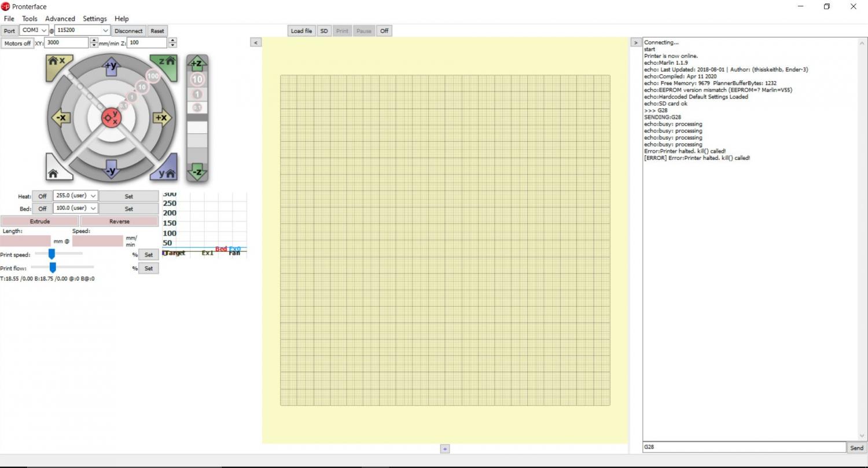Click the home X axis icon
The width and height of the screenshot is (868, 468).
57,63
